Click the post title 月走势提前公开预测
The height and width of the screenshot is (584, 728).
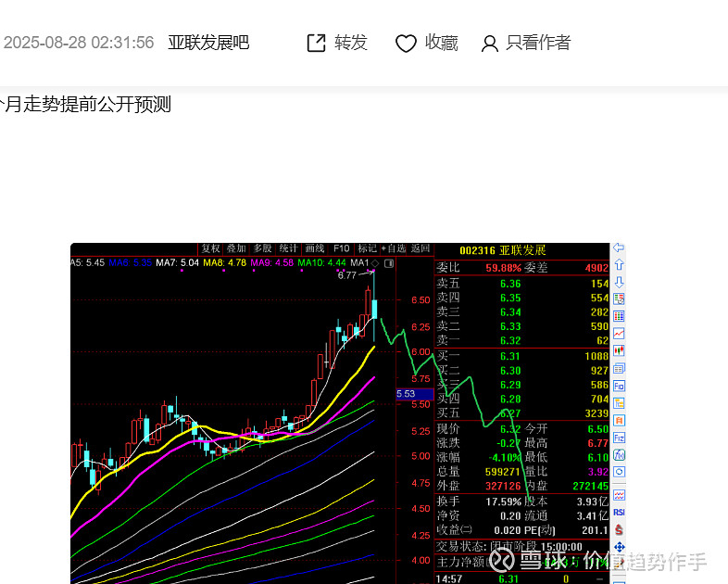pos(86,104)
